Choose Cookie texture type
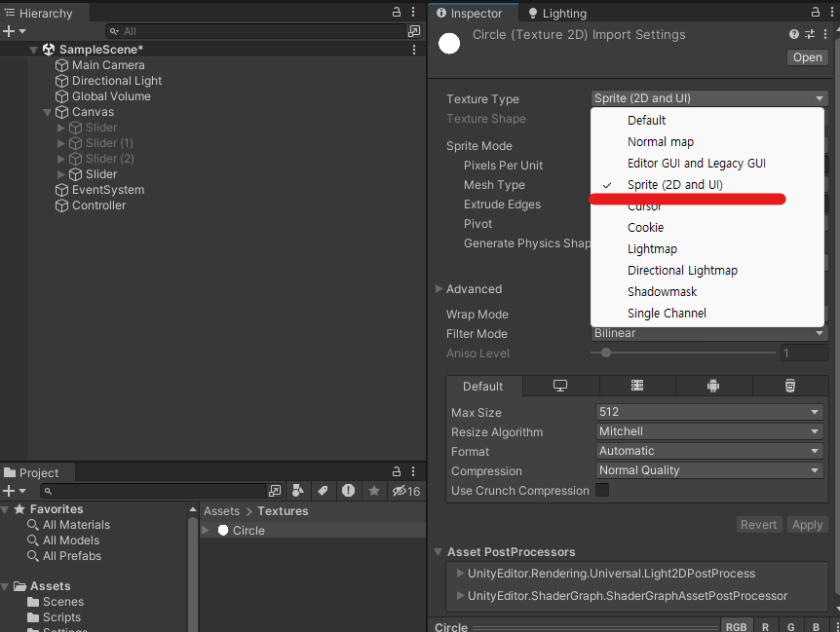 [645, 228]
